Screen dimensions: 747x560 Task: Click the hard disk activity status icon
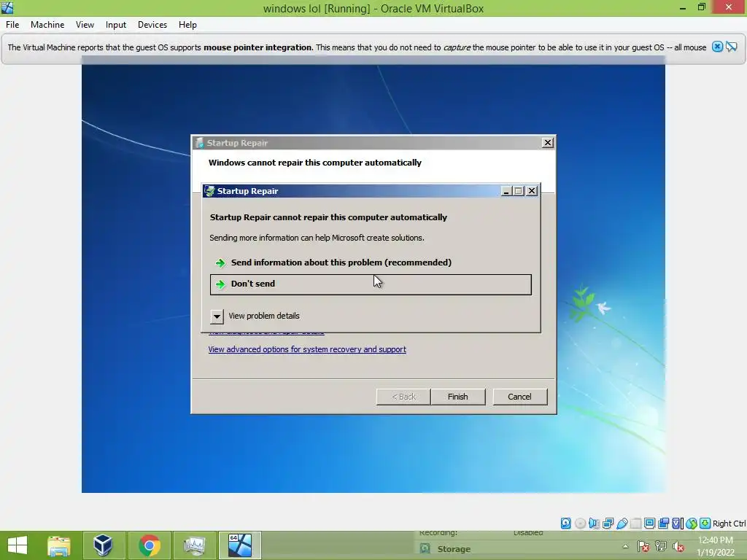[565, 524]
